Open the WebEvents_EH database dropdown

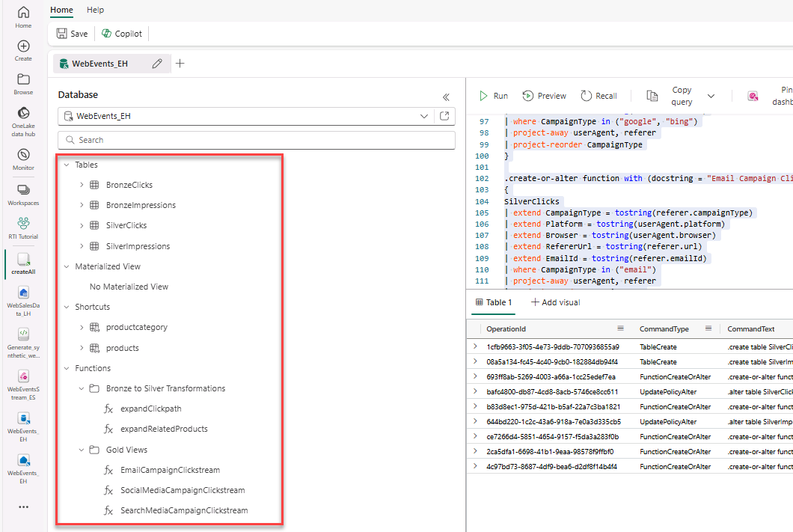pos(424,116)
